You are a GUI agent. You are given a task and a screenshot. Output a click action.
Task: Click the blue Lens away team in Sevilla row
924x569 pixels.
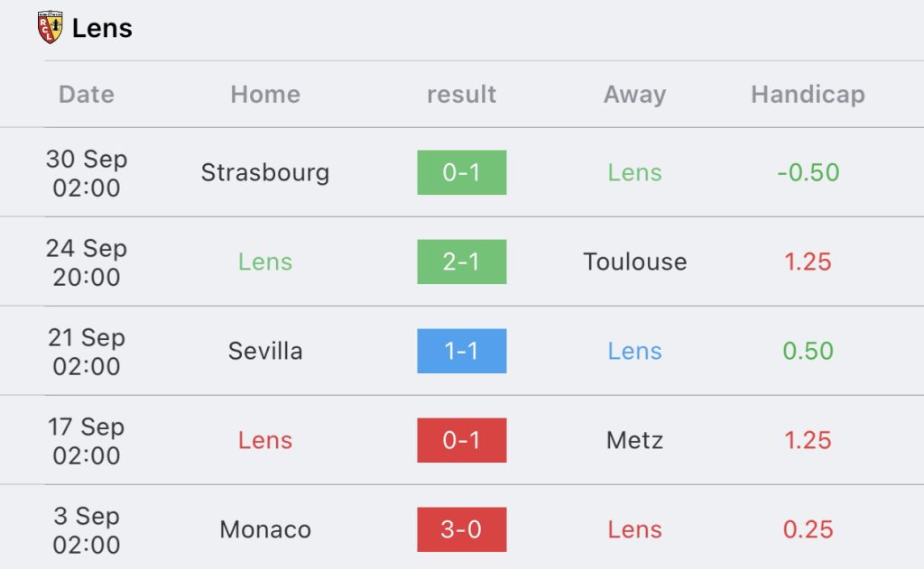pos(634,351)
